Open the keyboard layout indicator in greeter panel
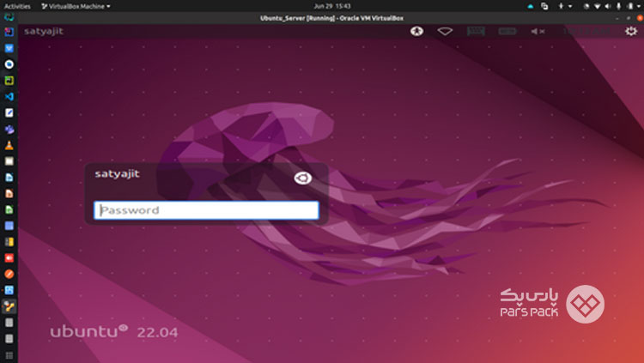Viewport: 644px width, 363px height. pyautogui.click(x=476, y=31)
